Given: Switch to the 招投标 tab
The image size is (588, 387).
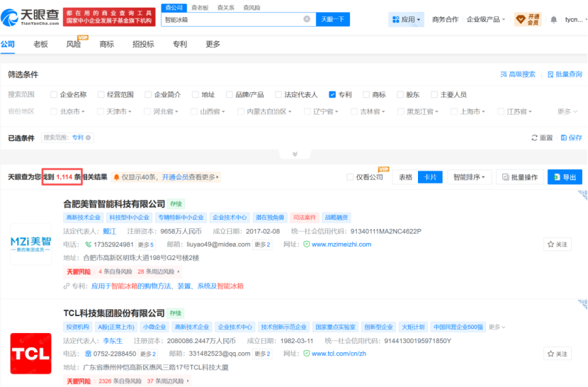Looking at the screenshot, I should [x=143, y=44].
